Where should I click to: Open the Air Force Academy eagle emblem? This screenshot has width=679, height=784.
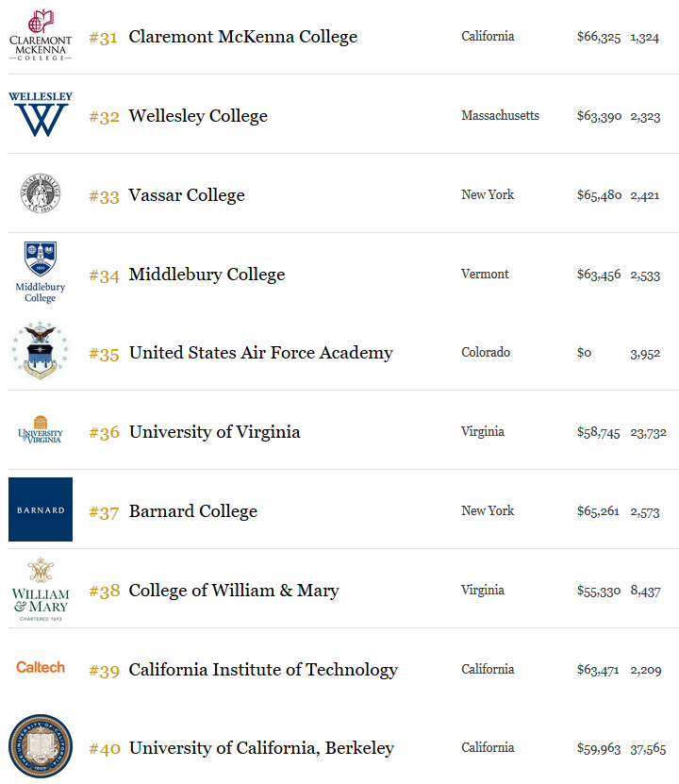(x=40, y=351)
